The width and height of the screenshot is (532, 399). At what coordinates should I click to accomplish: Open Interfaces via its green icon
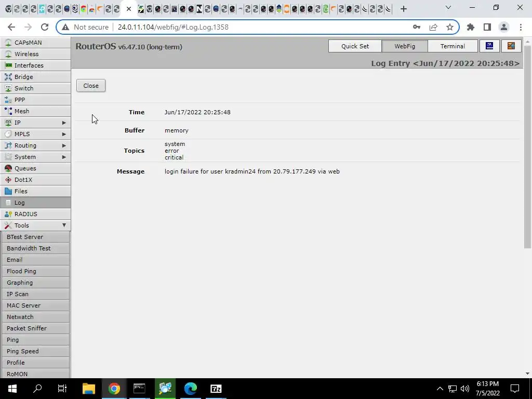(x=8, y=65)
